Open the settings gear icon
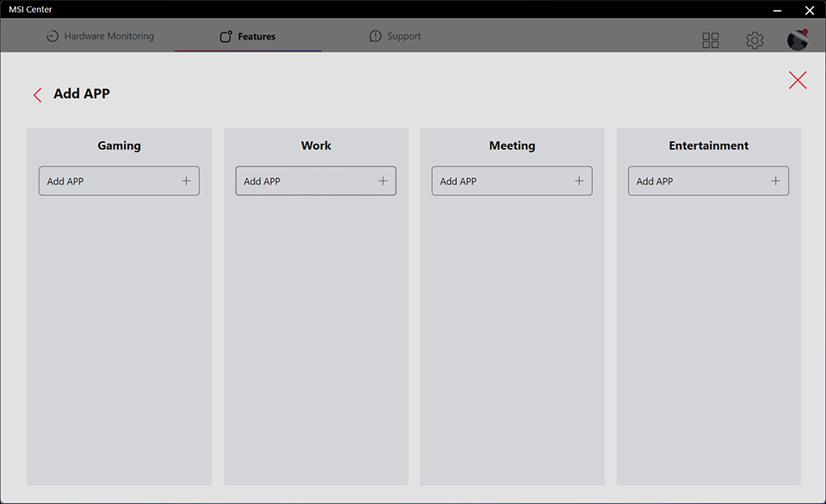 [755, 40]
